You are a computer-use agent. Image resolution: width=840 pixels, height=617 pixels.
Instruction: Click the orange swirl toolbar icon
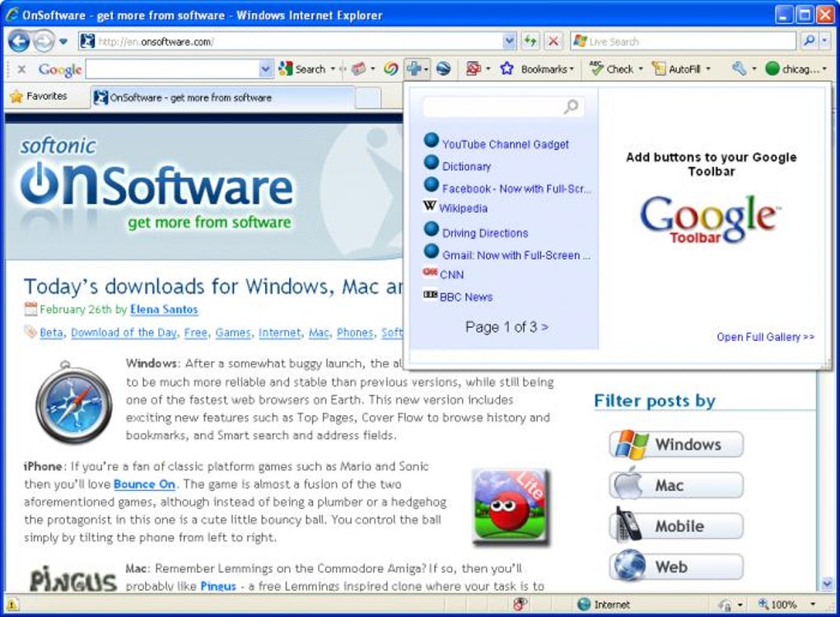(x=391, y=69)
